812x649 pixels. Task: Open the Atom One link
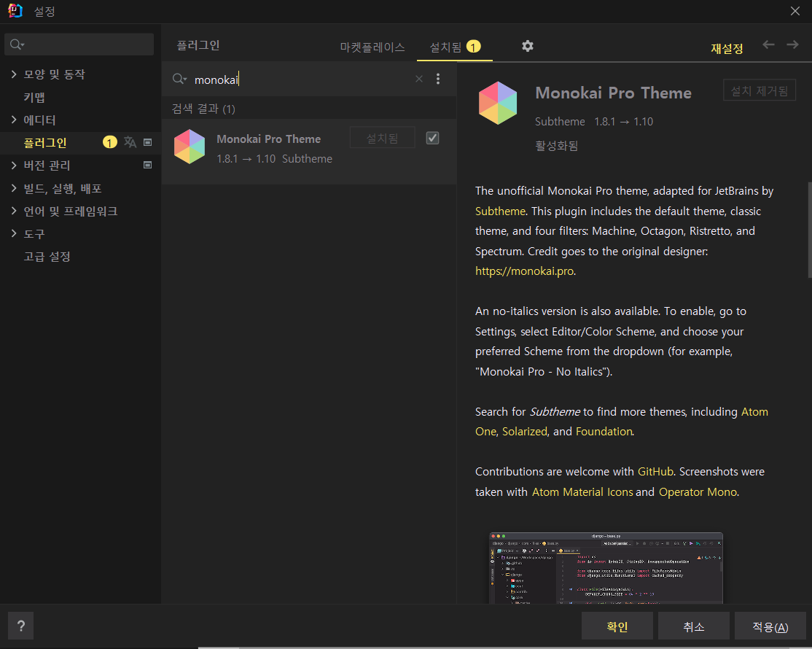(x=754, y=412)
